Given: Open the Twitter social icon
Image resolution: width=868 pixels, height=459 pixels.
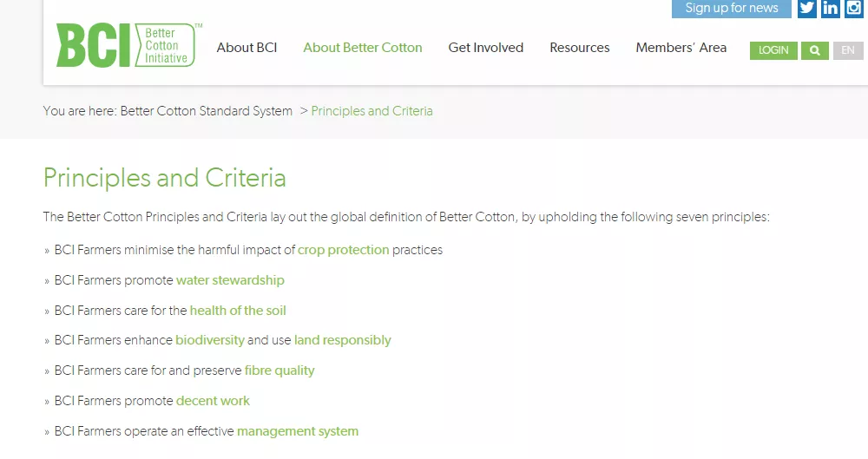Looking at the screenshot, I should (x=807, y=8).
